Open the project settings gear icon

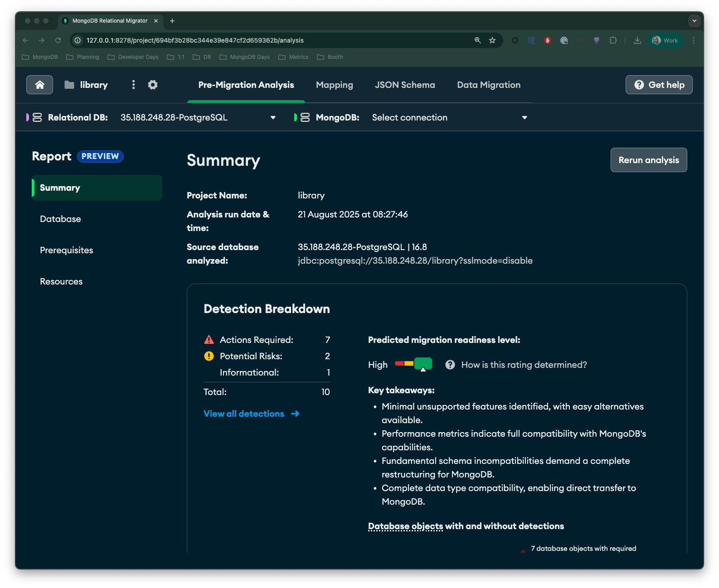pyautogui.click(x=153, y=85)
